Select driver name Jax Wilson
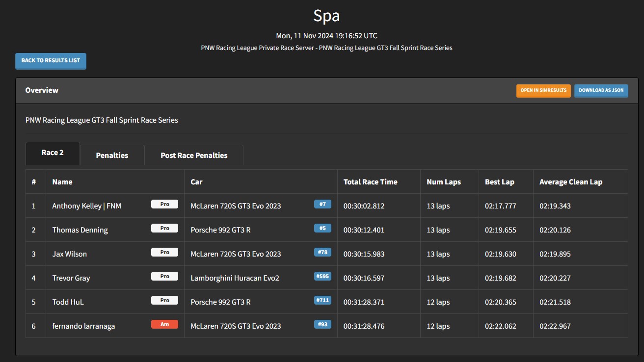644x362 pixels. [70, 254]
